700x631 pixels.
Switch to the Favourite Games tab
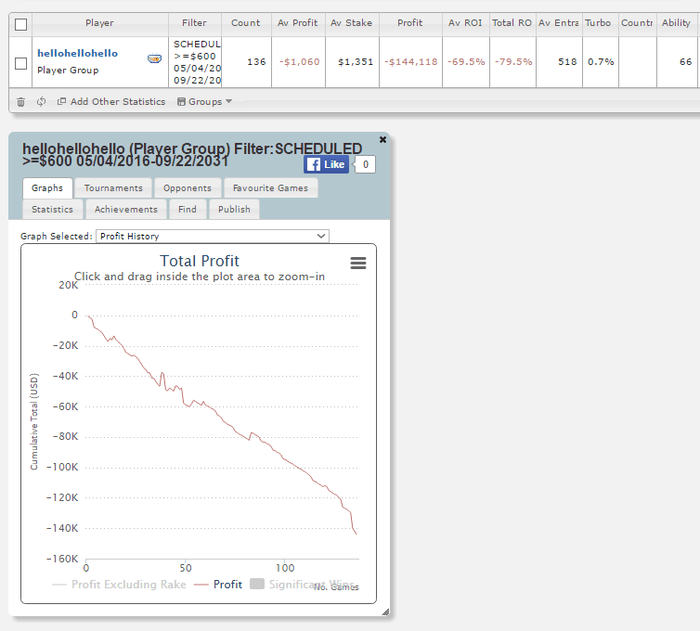pos(271,188)
